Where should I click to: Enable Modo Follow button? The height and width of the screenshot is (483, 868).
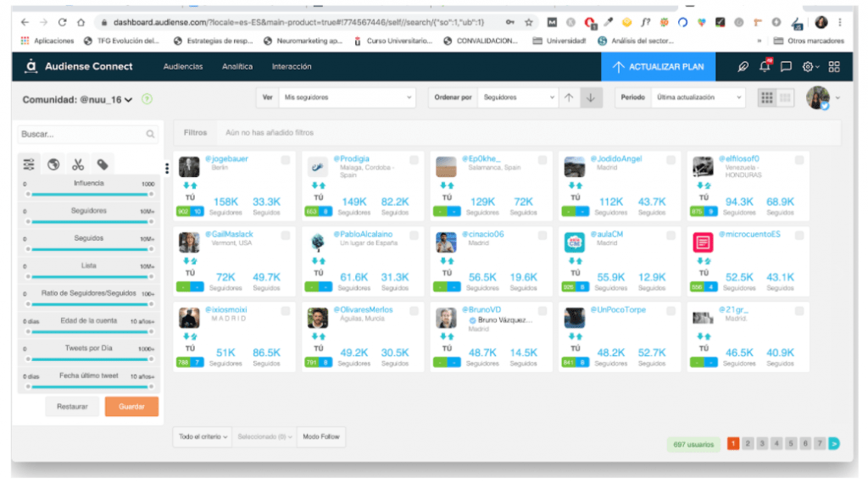(321, 436)
